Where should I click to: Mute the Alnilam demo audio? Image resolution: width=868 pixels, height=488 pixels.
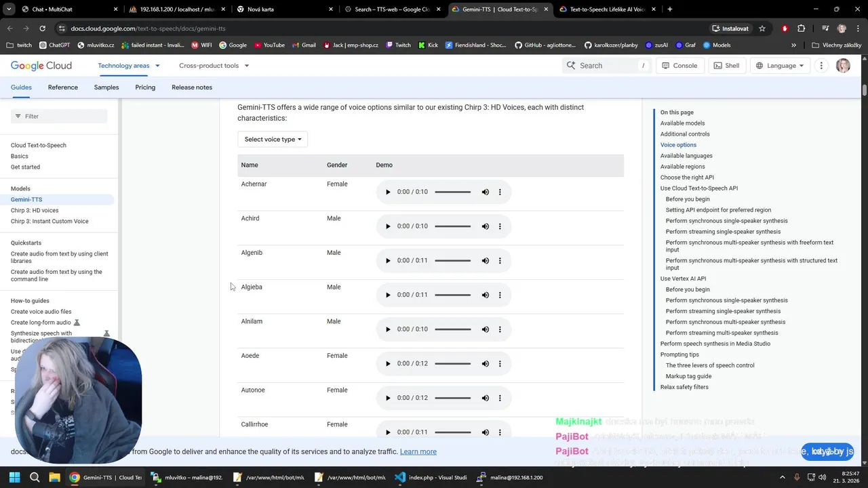(x=486, y=329)
